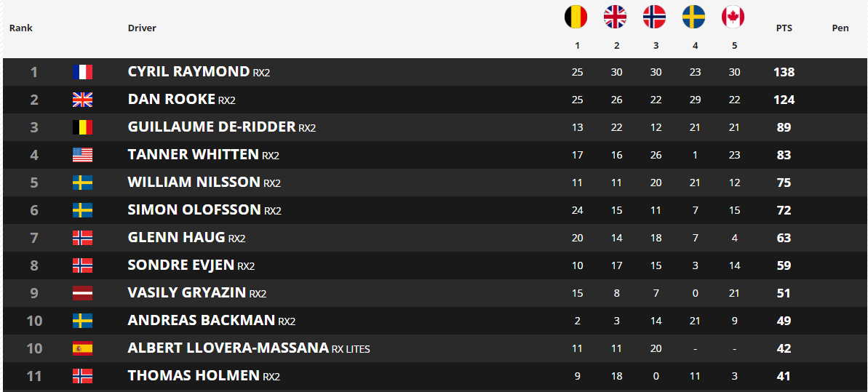Click the Great Britain round 2 flag icon

point(615,17)
